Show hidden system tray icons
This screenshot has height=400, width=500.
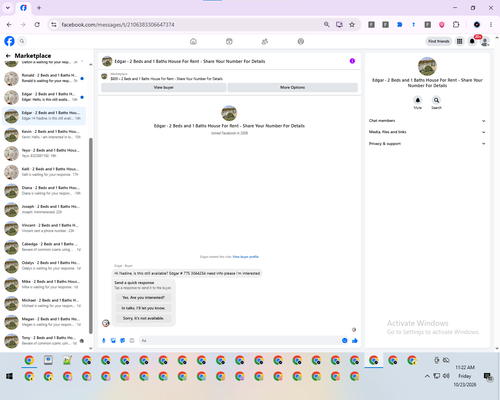(x=427, y=376)
